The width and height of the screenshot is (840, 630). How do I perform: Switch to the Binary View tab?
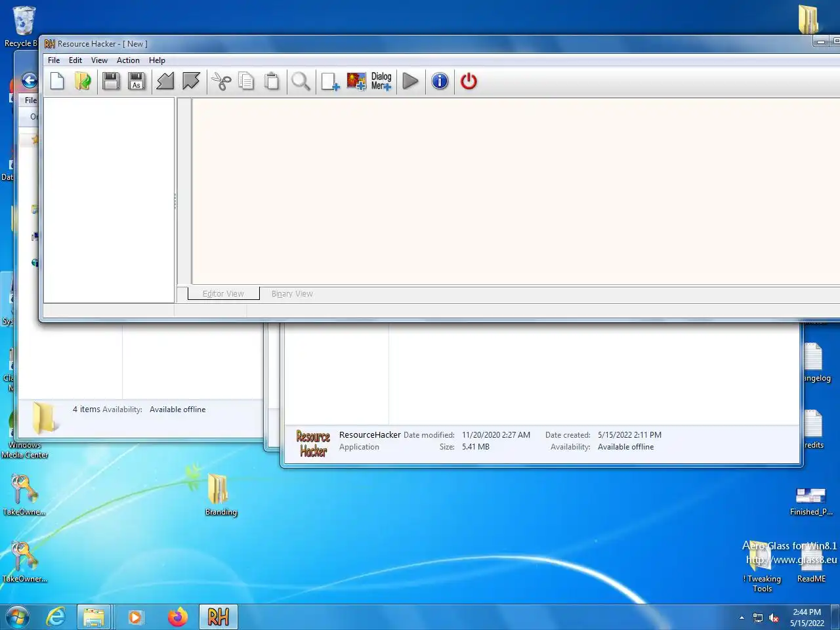pos(292,294)
